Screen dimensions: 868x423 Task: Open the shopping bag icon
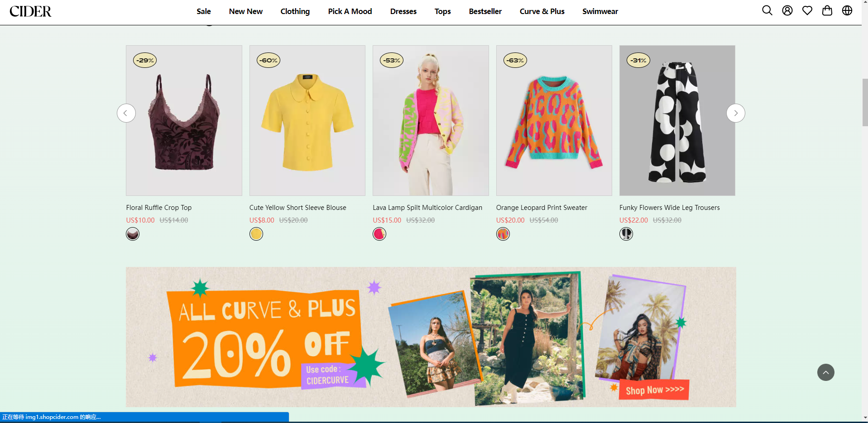(x=827, y=10)
